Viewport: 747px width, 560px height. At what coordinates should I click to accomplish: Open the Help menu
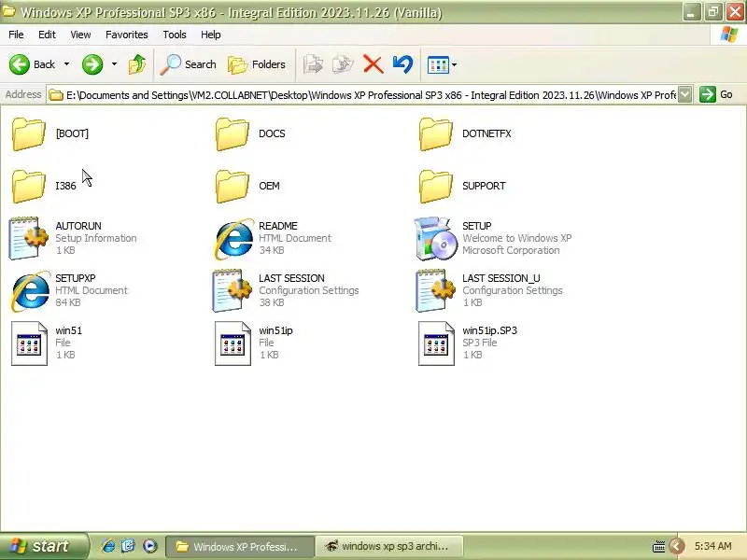(x=211, y=35)
